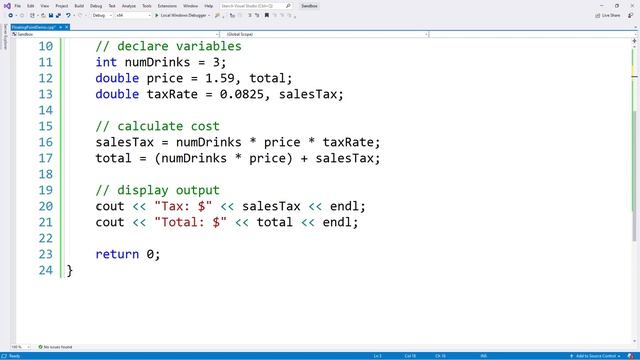Click on the '// declare variables' comment
Image resolution: width=640 pixels, height=360 pixels.
coord(168,46)
